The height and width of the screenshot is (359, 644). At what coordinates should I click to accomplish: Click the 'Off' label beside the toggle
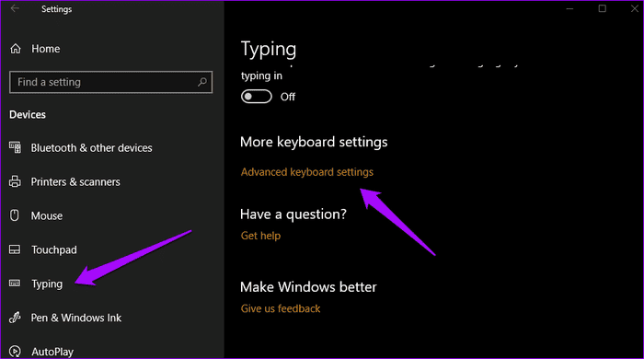point(287,97)
